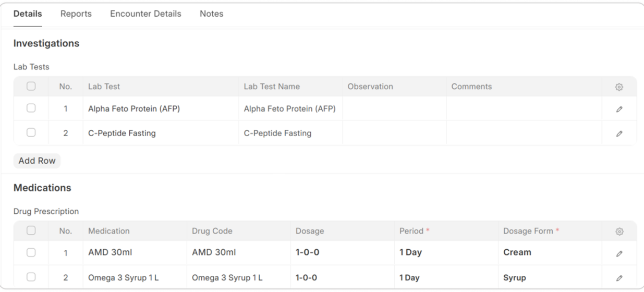Open the Dosage Form cell showing Cream

point(549,252)
